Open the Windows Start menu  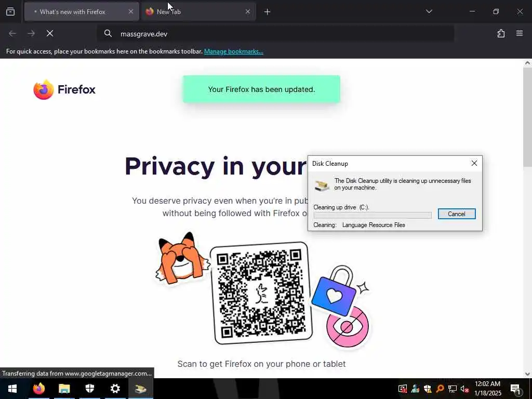click(12, 389)
